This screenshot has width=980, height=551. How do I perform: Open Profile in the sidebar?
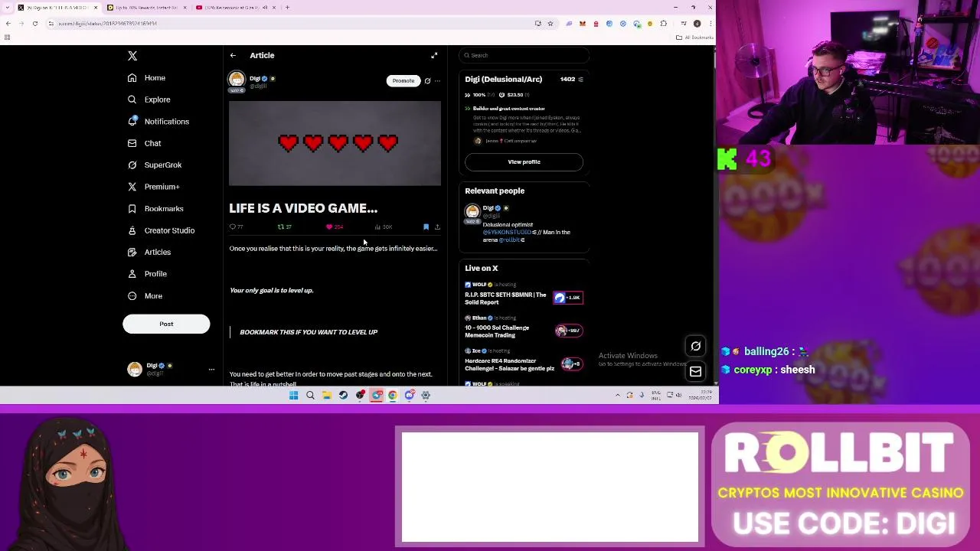click(147, 274)
